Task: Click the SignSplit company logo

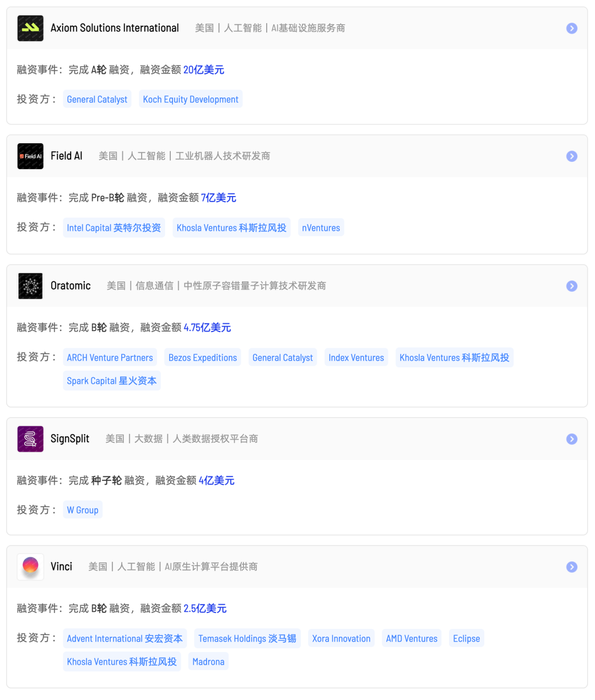Action: (x=30, y=439)
